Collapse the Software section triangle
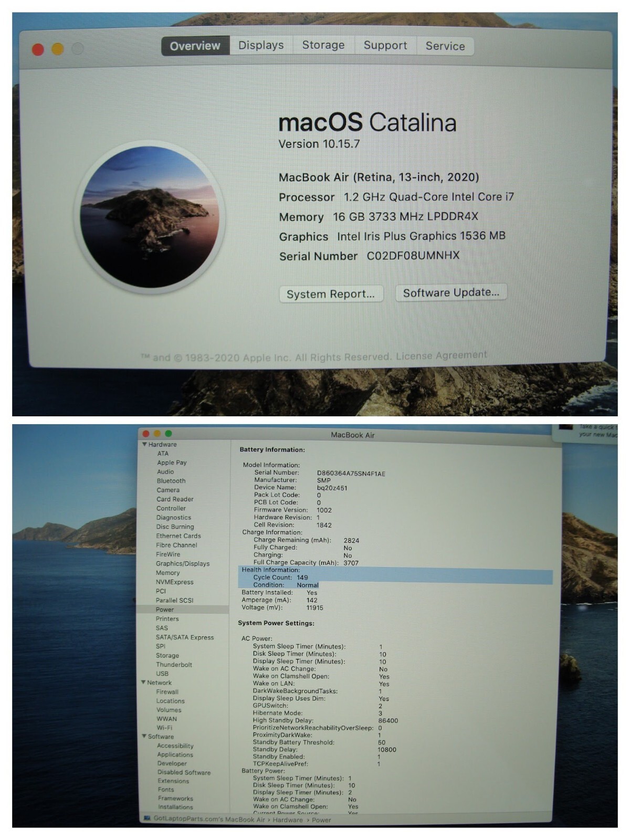The width and height of the screenshot is (630, 840). [x=144, y=736]
